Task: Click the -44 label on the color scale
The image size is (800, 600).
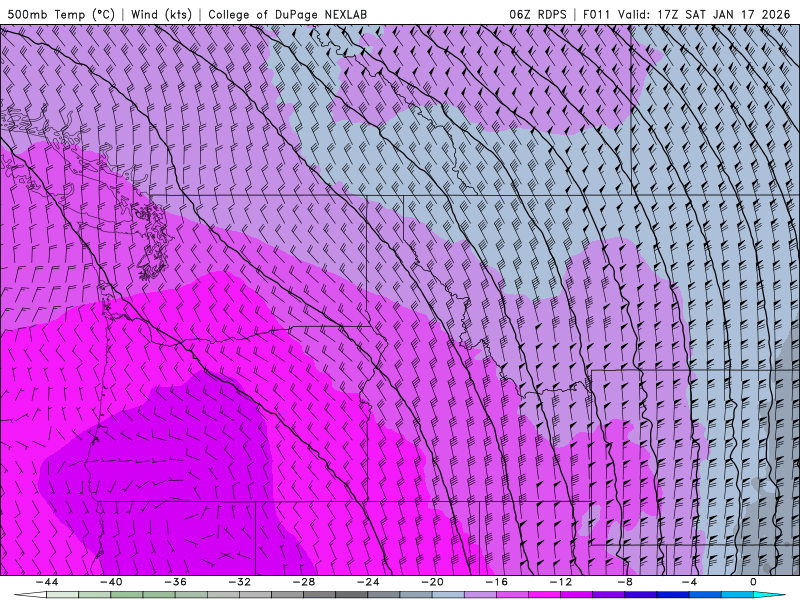Action: click(x=47, y=582)
